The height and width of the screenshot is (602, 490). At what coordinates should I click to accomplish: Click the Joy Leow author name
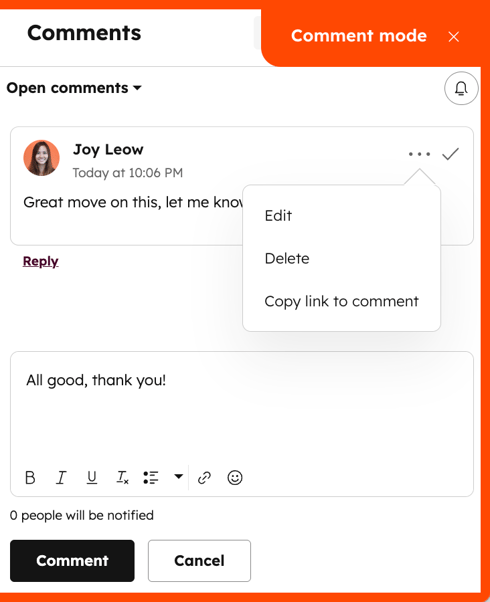[108, 149]
